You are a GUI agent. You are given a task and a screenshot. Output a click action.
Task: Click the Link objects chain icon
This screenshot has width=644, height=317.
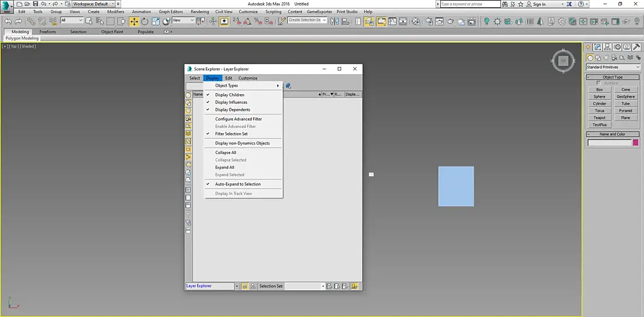(x=31, y=21)
